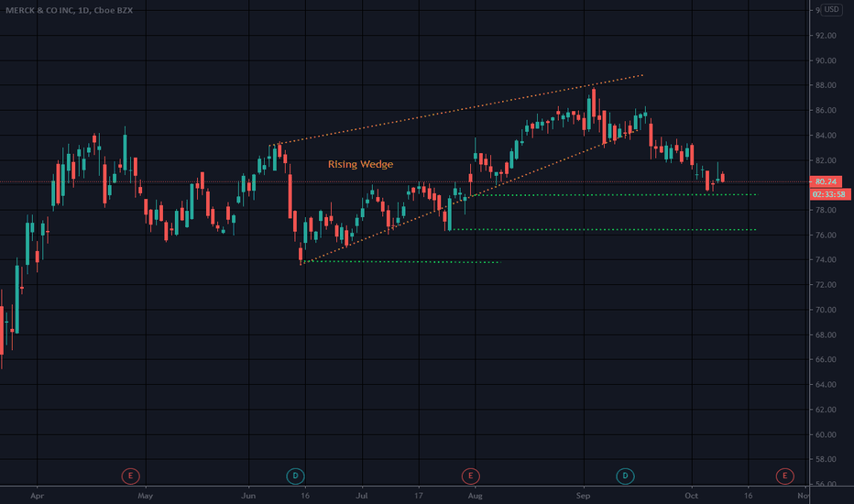Click the 1D interval in the title
This screenshot has height=504, width=854.
[83, 10]
